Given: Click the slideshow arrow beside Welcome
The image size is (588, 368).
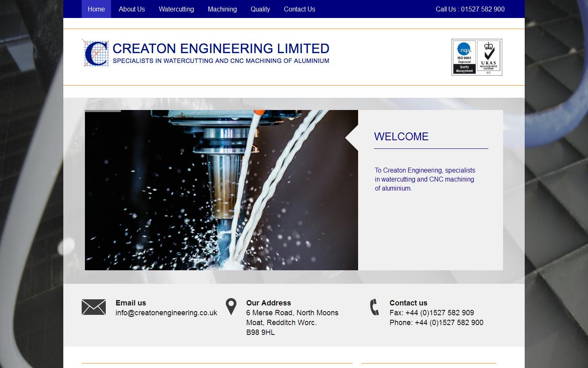Looking at the screenshot, I should pos(351,137).
